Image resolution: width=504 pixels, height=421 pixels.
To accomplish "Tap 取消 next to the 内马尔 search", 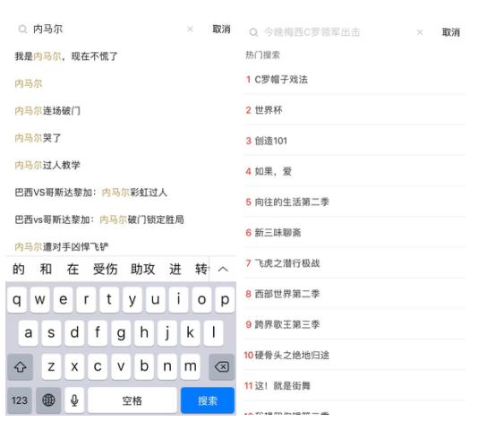I will coord(221,30).
